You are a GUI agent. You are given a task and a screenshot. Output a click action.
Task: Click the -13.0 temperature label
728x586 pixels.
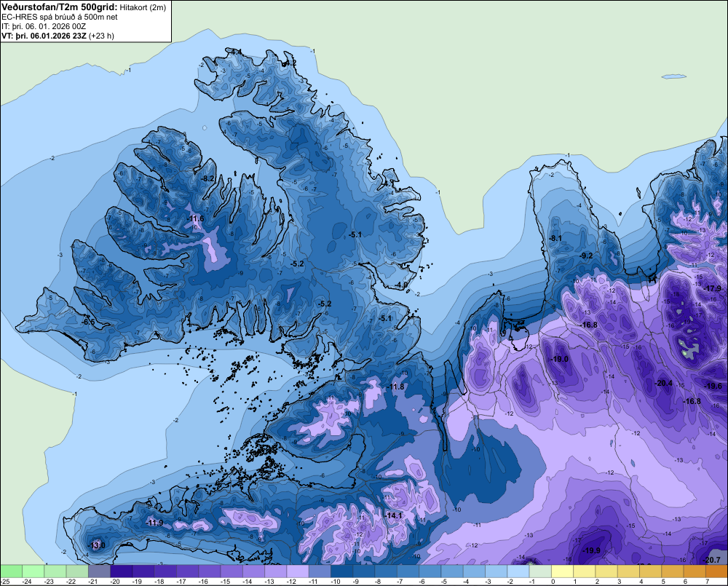pyautogui.click(x=96, y=545)
